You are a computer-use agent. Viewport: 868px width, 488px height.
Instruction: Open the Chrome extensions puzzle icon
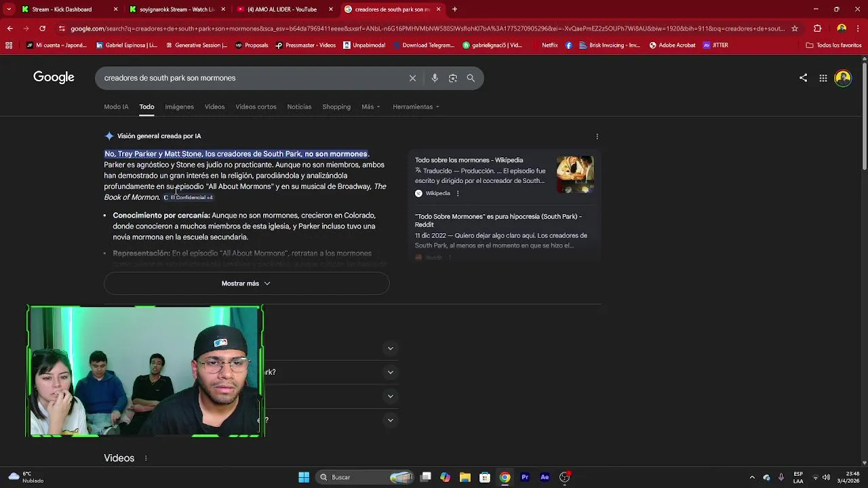pyautogui.click(x=817, y=28)
